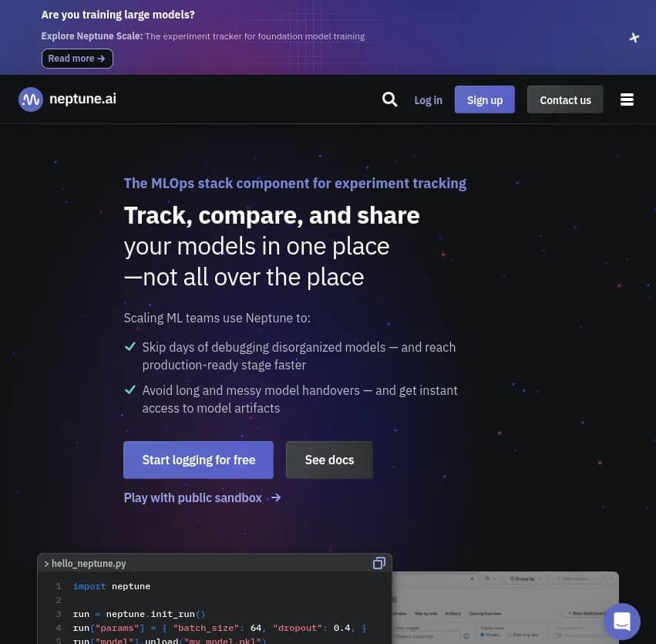Click 'The MLOps stack component' tagline
Screen dimensions: 656x644
click(x=295, y=184)
